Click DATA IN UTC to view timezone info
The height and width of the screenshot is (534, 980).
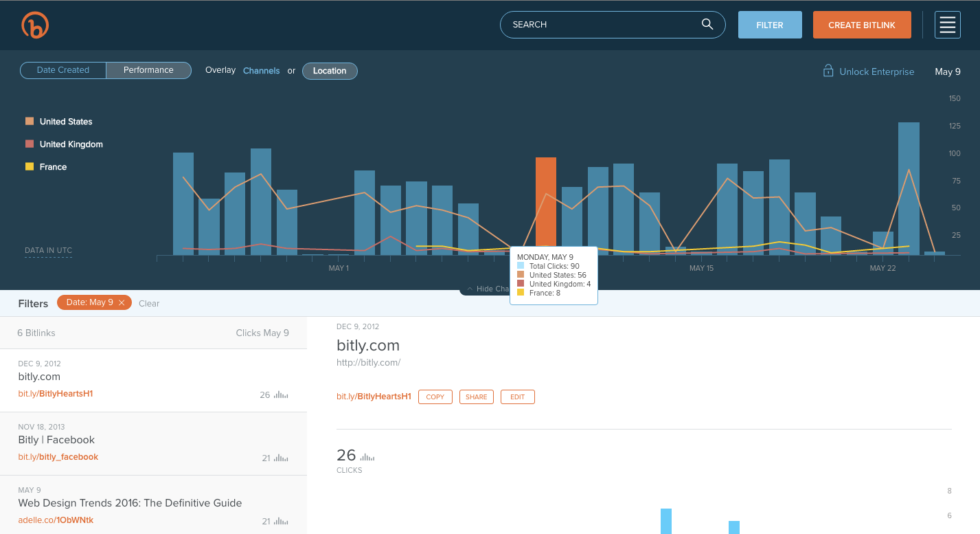pyautogui.click(x=48, y=250)
